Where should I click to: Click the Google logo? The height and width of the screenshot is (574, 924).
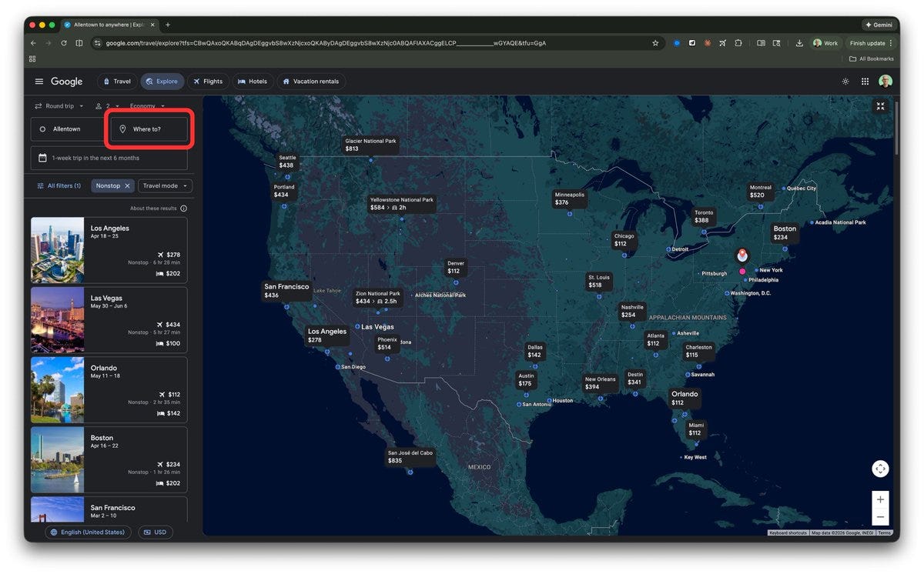pos(67,82)
